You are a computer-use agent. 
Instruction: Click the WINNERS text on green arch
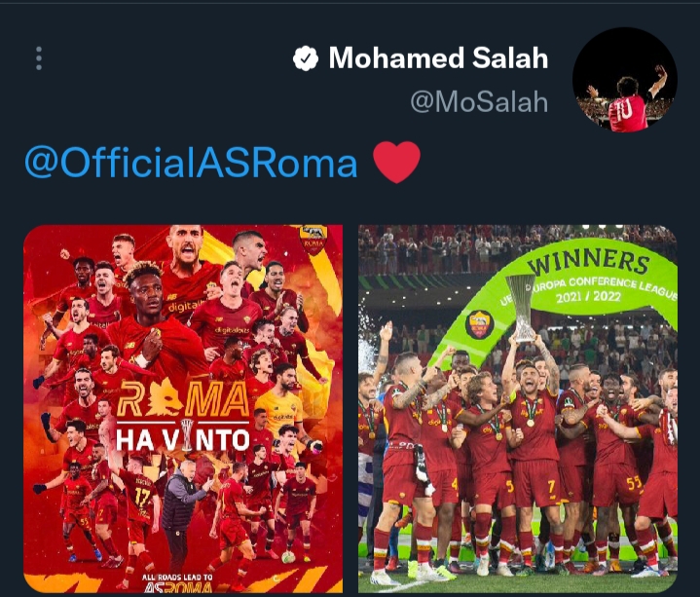[x=588, y=261]
